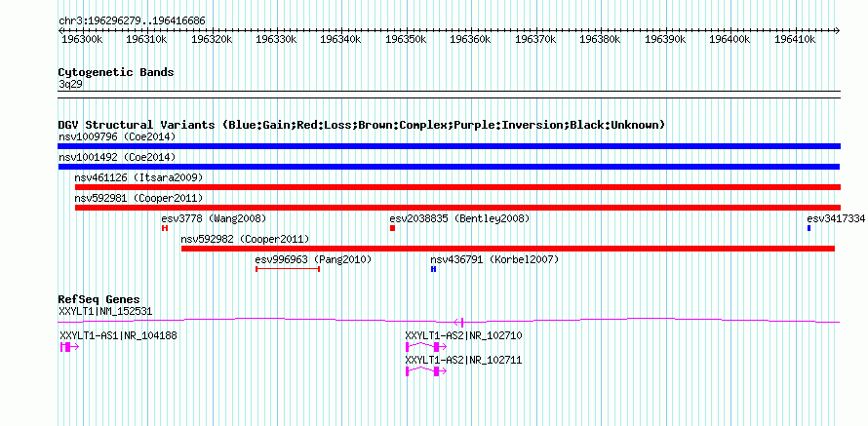Click the XXYLT1-AS2|NR_102710 gene label
This screenshot has height=426, width=868.
(464, 334)
